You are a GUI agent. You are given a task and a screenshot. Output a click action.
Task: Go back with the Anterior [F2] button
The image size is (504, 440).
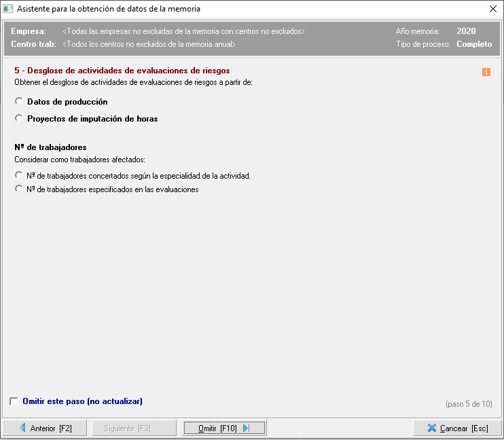point(45,428)
